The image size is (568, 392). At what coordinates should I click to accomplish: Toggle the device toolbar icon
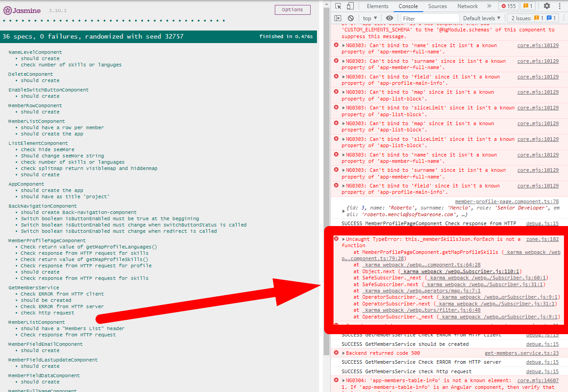coord(350,6)
